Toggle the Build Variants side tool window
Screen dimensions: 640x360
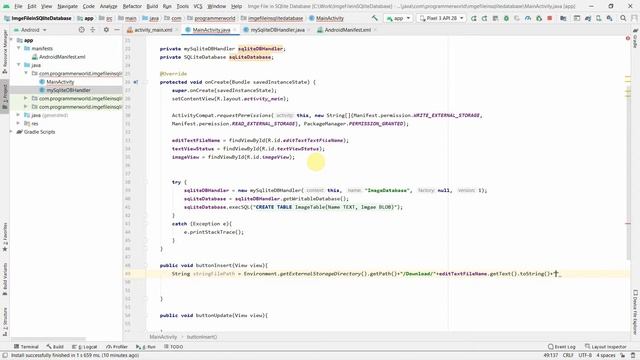coord(4,279)
